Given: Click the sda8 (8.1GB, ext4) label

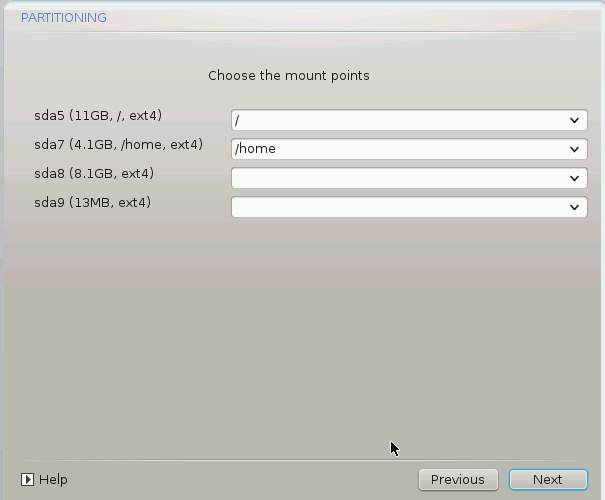Looking at the screenshot, I should 94,174.
